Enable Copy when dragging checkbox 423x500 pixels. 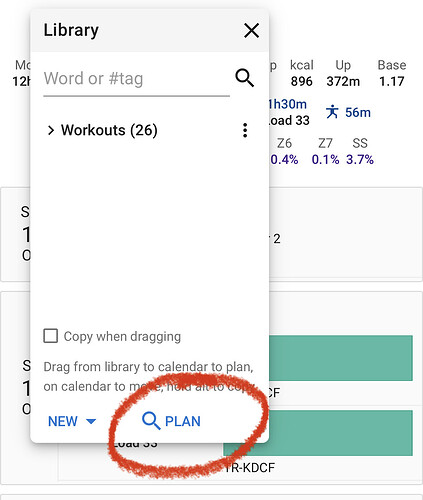pos(51,336)
